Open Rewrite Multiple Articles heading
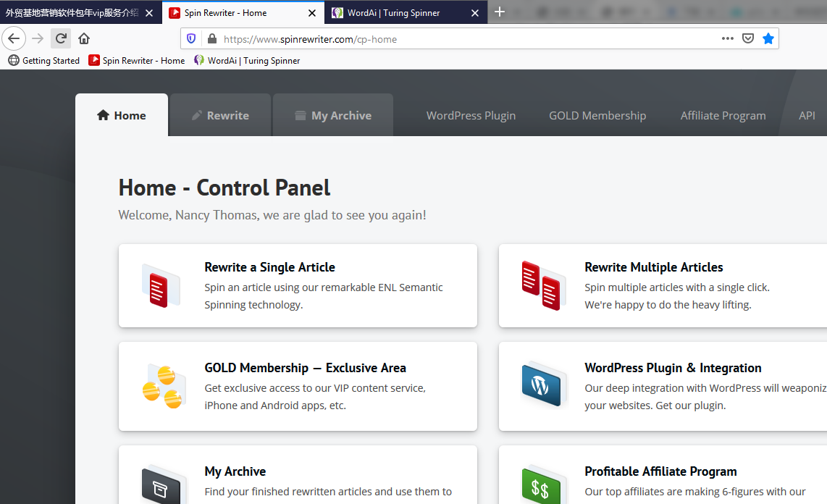Screen dimensions: 827x504 [653, 267]
